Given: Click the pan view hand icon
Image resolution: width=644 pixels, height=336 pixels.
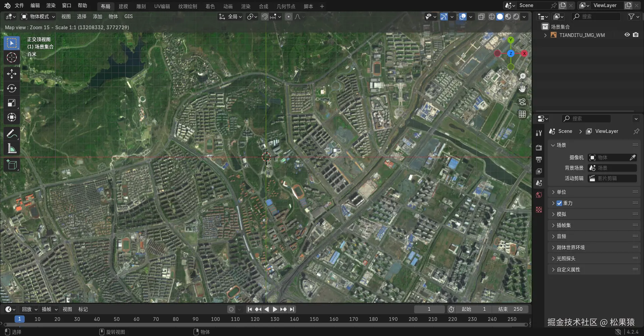Looking at the screenshot, I should 522,89.
